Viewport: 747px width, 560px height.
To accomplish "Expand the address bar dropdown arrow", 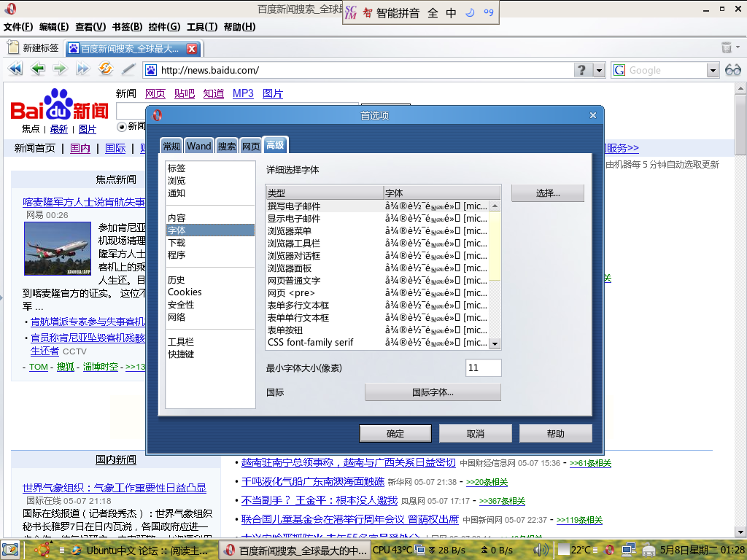I will click(599, 71).
